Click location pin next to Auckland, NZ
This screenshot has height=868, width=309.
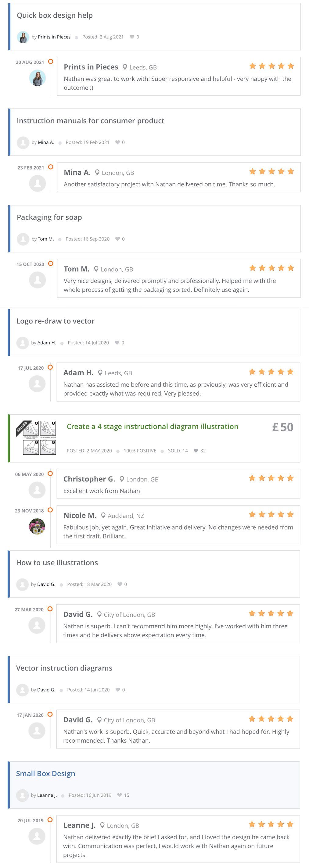click(103, 516)
